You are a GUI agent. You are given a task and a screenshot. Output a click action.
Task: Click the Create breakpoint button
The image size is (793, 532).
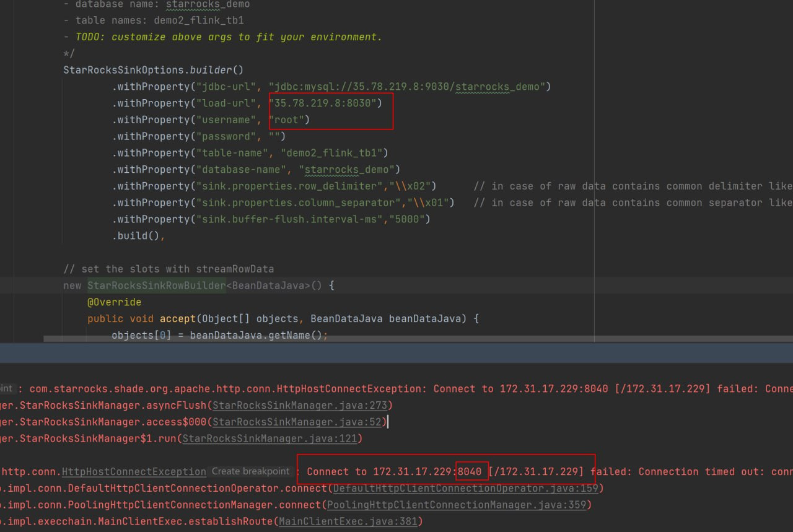coord(250,471)
